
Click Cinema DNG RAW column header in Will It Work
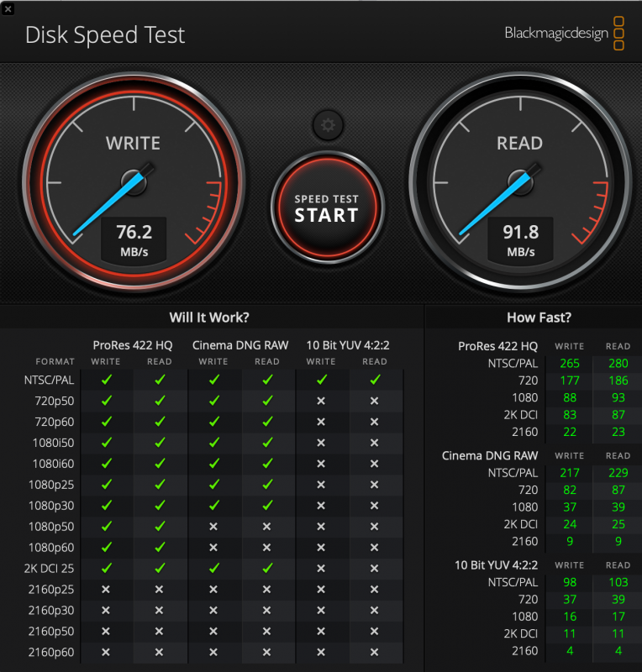point(240,345)
